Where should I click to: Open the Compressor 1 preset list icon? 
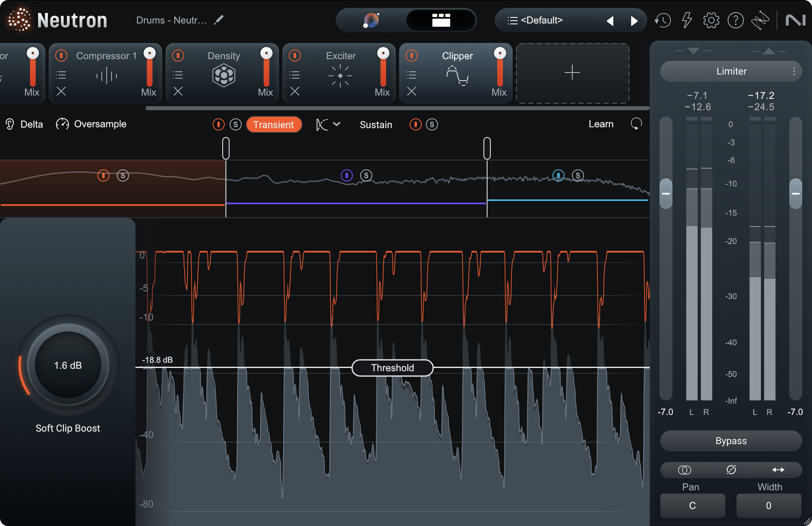click(x=61, y=74)
